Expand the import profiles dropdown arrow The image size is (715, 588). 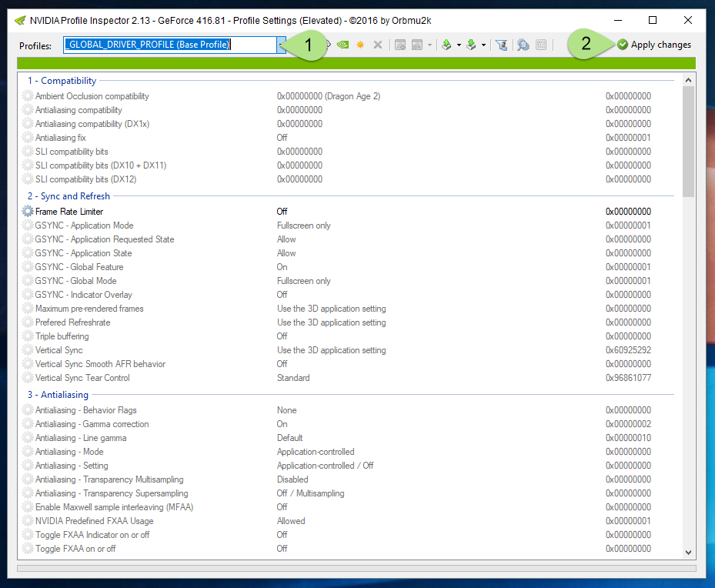click(483, 45)
